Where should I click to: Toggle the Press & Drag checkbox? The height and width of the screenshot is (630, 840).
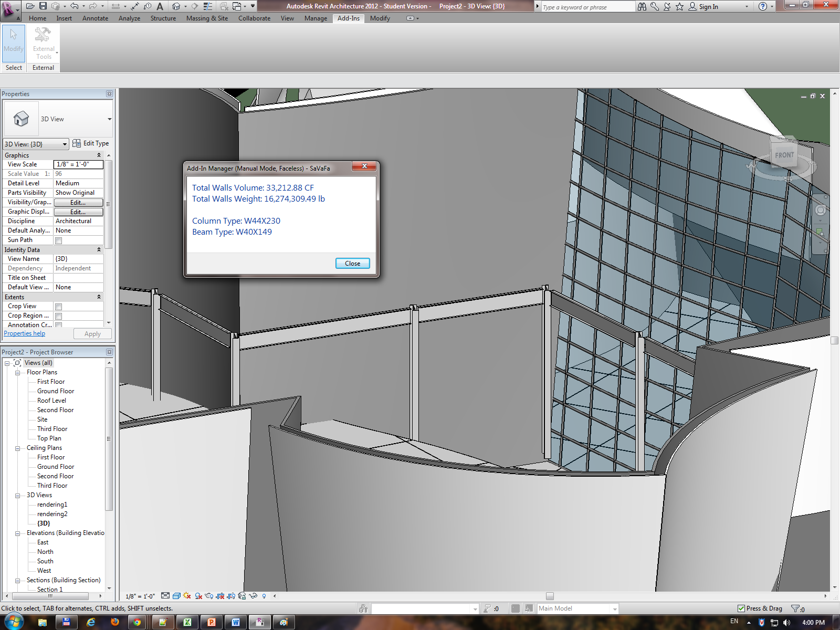click(x=741, y=608)
